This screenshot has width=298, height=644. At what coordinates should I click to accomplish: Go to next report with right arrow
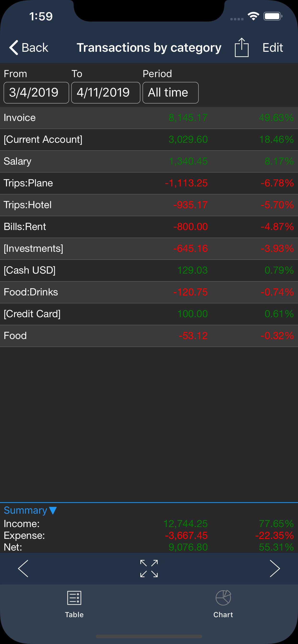click(x=275, y=569)
